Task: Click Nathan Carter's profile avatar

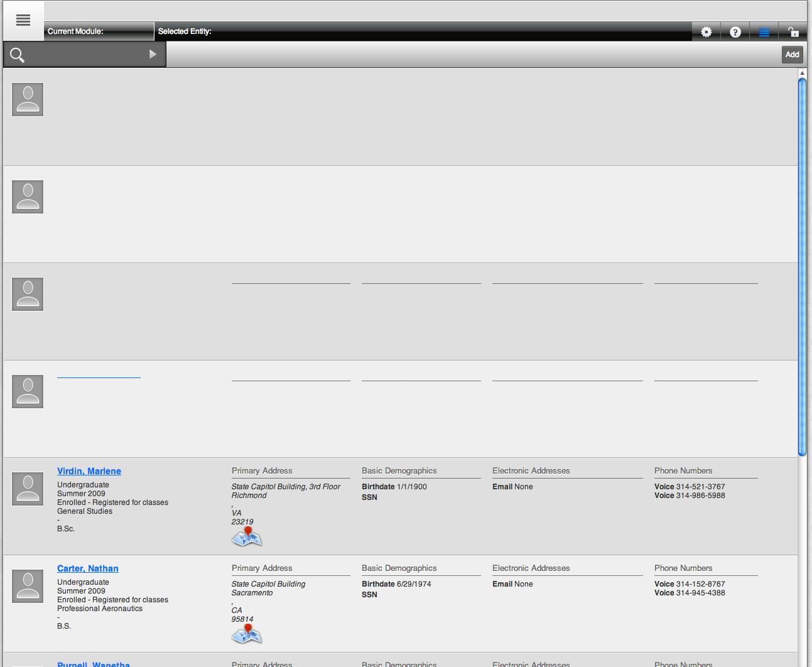Action: tap(28, 587)
